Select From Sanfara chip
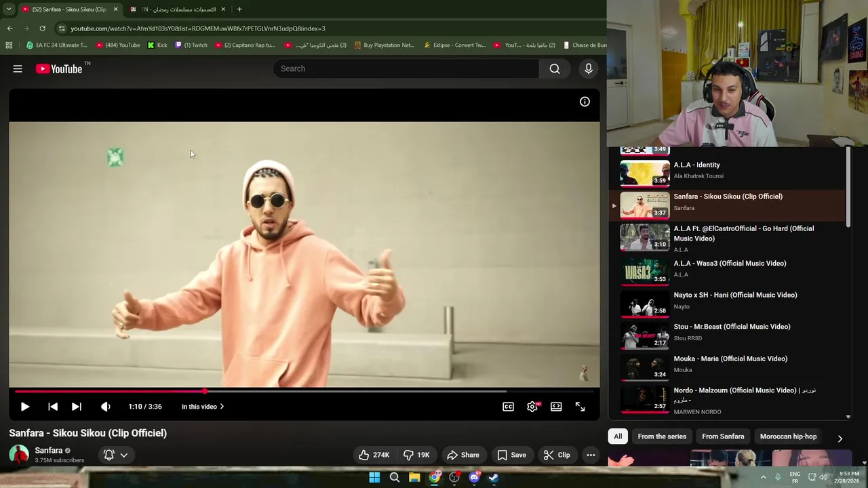This screenshot has width=868, height=488. click(x=723, y=436)
